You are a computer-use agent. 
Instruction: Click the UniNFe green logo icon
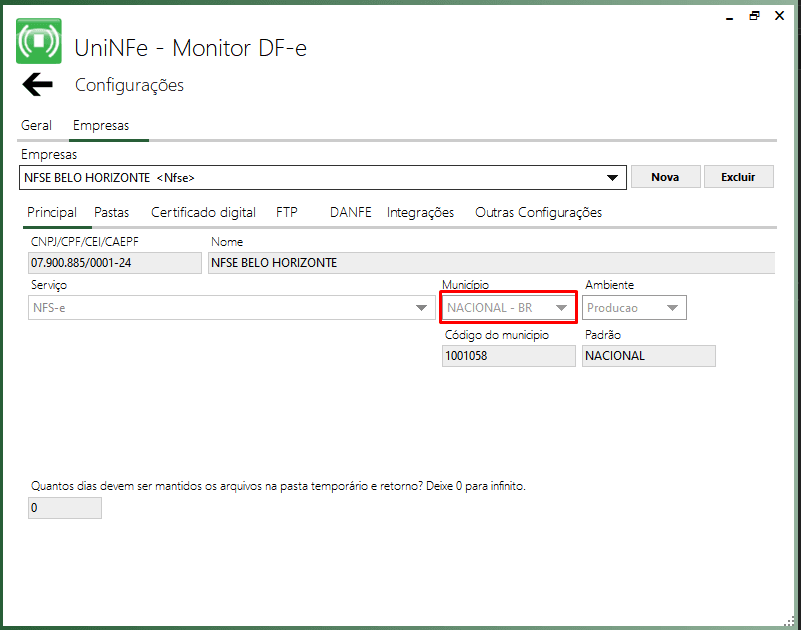point(39,41)
